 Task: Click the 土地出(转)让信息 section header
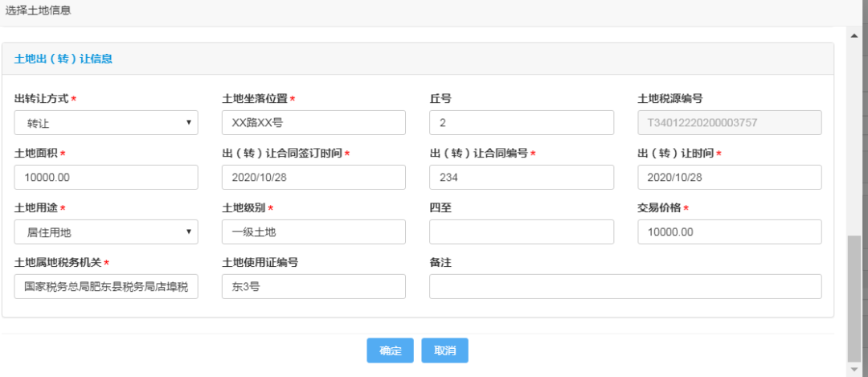coord(63,59)
